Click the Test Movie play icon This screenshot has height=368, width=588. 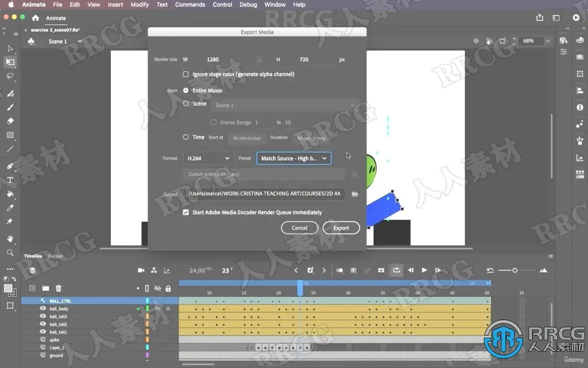pos(576,18)
